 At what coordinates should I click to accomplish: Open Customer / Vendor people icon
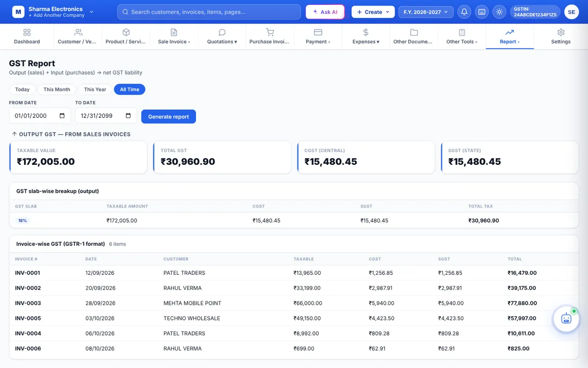(x=78, y=32)
